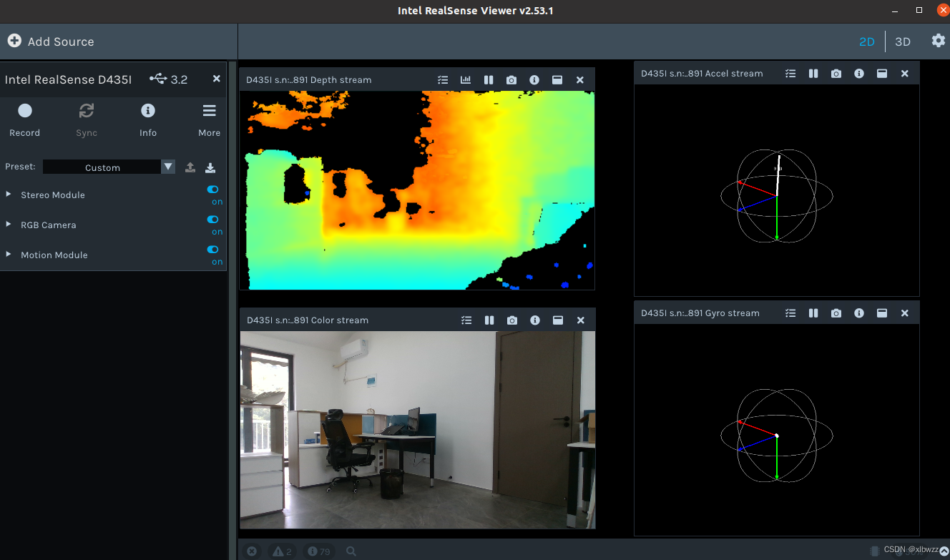
Task: Turn off the Stereo Module toggle
Action: point(212,190)
